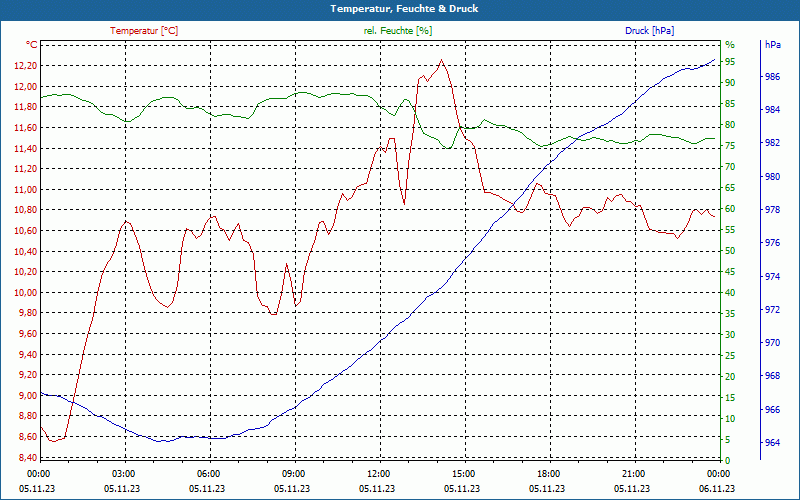Click temperature axis value 11,60

(x=28, y=128)
